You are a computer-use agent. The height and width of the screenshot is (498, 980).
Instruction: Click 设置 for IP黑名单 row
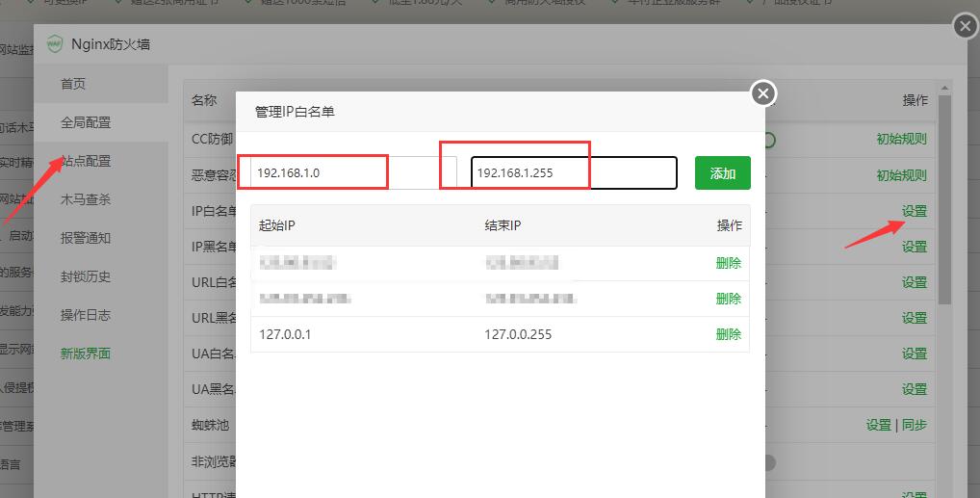click(x=915, y=247)
